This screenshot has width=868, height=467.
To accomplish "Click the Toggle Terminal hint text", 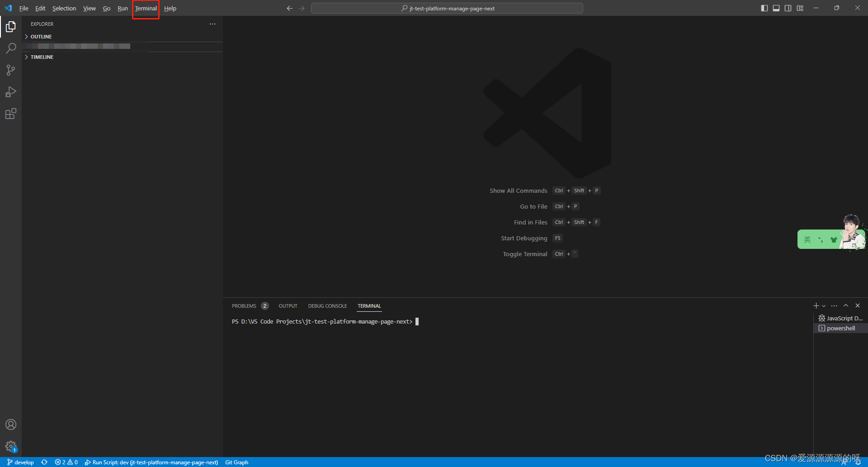I will [x=525, y=254].
